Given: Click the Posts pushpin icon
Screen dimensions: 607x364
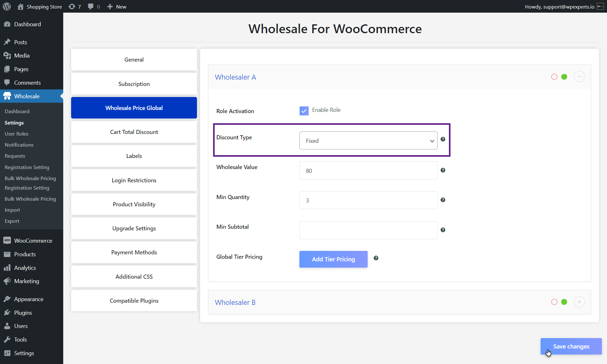Looking at the screenshot, I should (x=7, y=42).
